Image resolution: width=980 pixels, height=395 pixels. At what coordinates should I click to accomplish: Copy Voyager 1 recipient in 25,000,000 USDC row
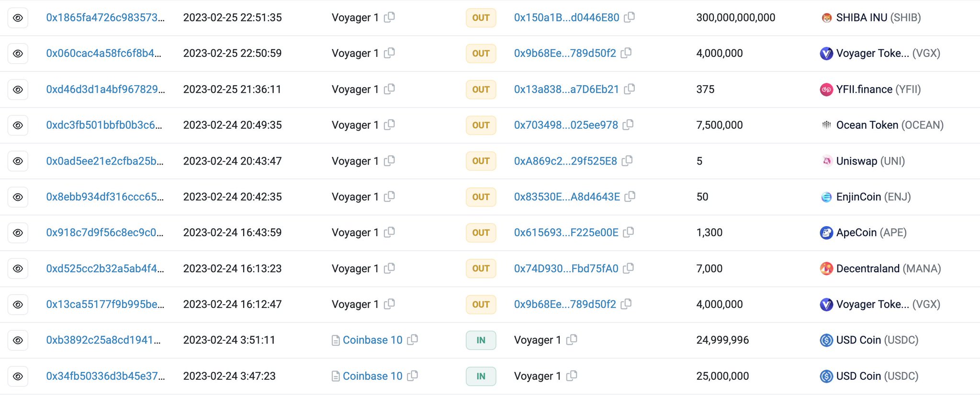coord(572,376)
